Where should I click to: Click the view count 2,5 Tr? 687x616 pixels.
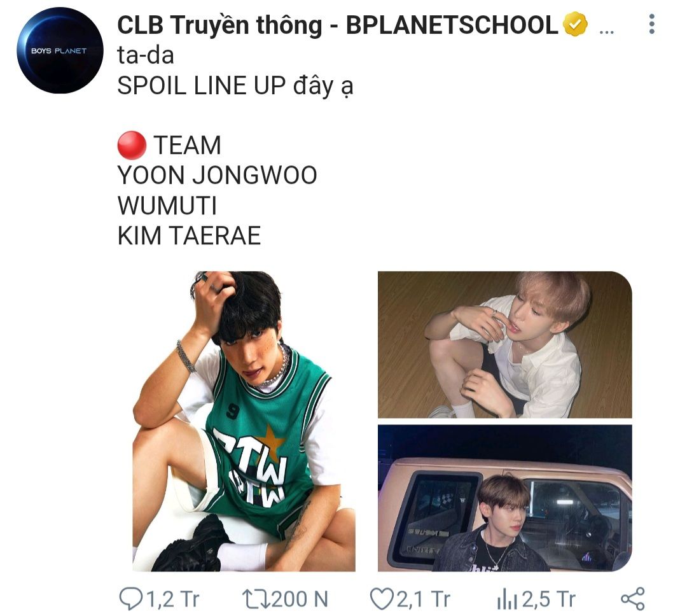[x=548, y=599]
